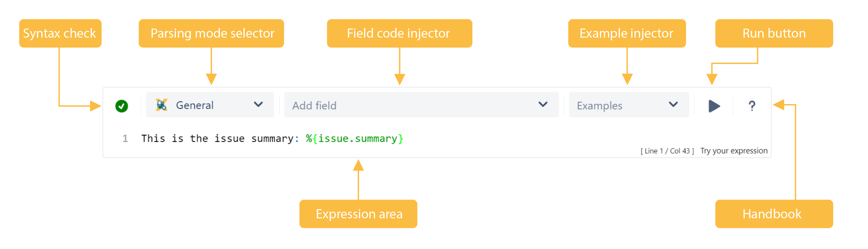Screen dimensions: 868x249
Task: Click the Examples selector text
Action: (x=599, y=106)
